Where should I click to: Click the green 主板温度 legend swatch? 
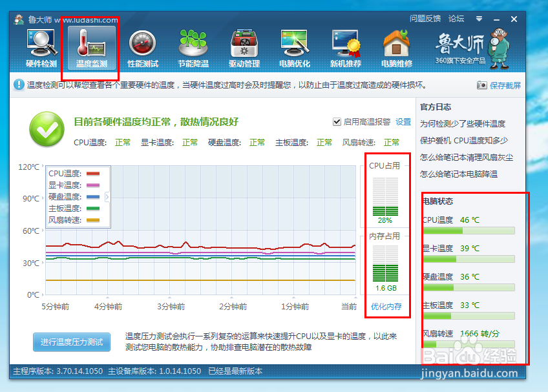[93, 209]
